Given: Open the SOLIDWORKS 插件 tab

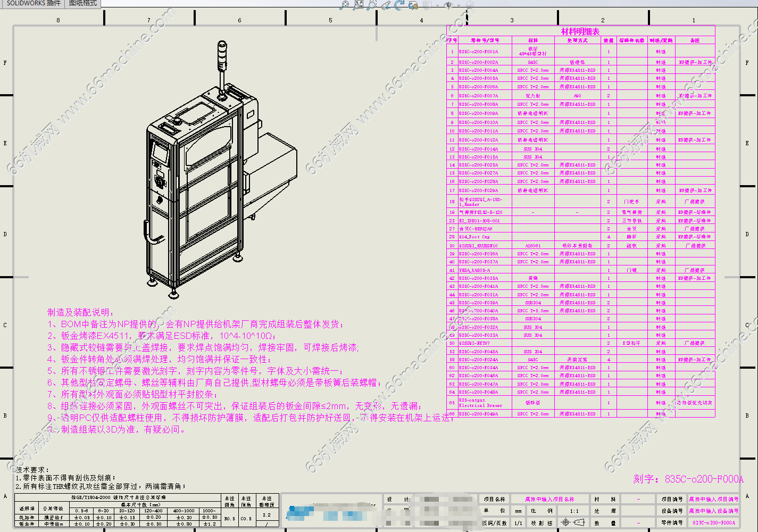Looking at the screenshot, I should 33,3.
